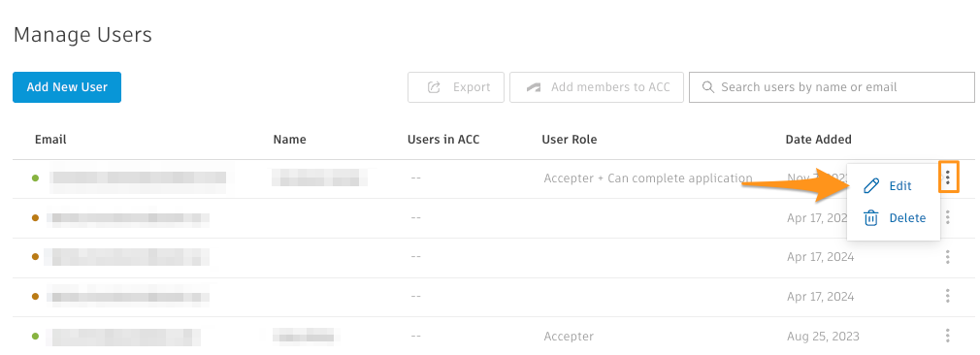980x355 pixels.
Task: Click the magnifier icon in search box
Action: pyautogui.click(x=708, y=87)
